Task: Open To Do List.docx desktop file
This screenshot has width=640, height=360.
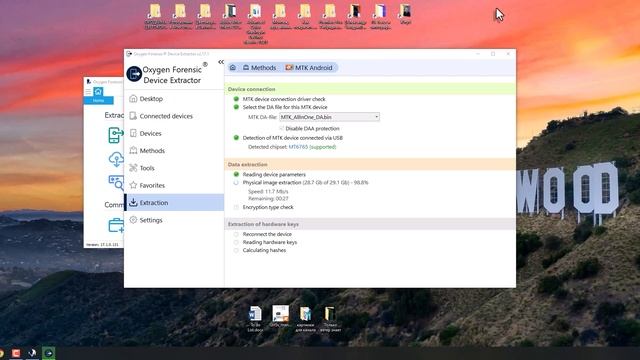Action: [x=256, y=319]
